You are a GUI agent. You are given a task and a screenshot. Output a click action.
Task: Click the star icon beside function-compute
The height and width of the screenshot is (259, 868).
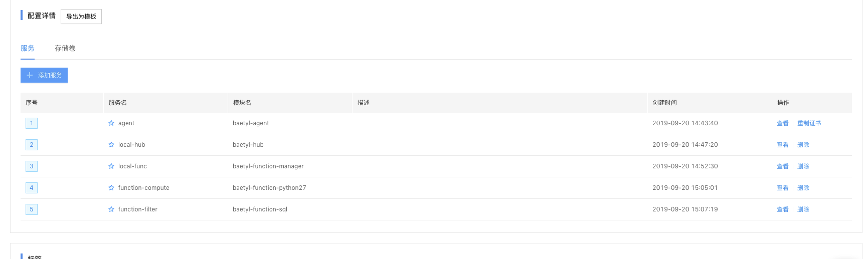click(111, 188)
